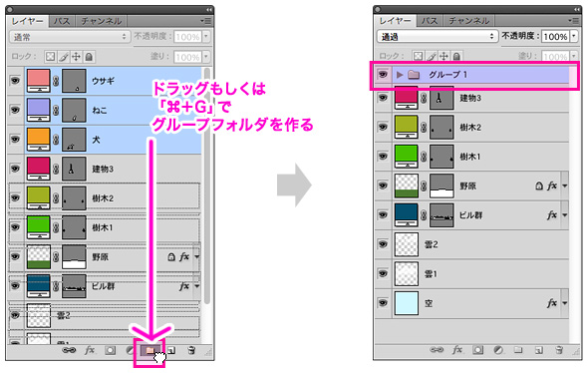
Task: Click adjustment layer icon in right panel
Action: click(498, 350)
